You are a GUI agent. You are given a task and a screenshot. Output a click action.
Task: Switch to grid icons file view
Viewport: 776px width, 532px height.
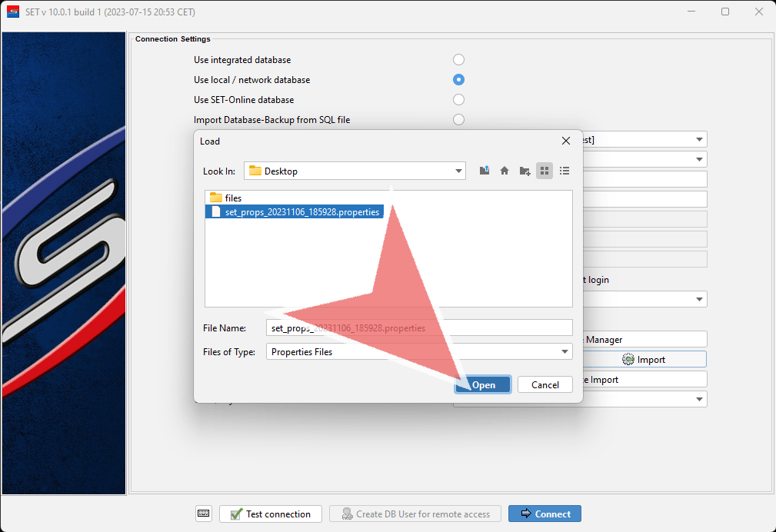[x=545, y=171]
